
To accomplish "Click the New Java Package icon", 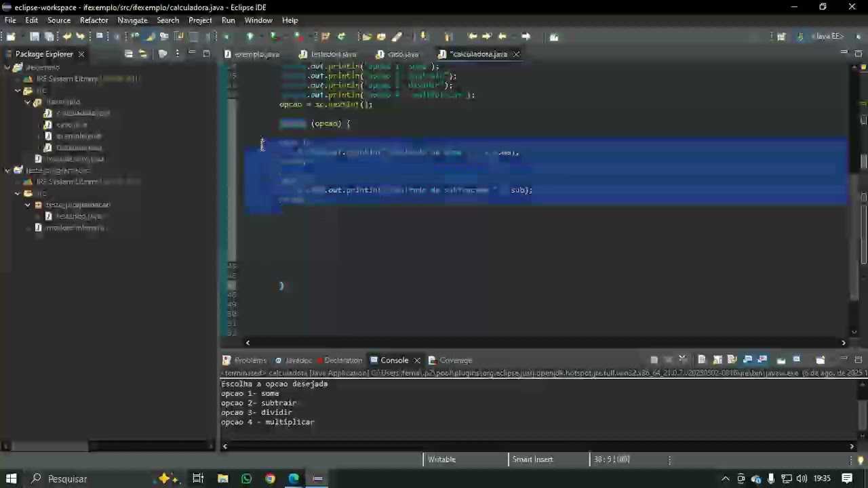I will (x=325, y=37).
